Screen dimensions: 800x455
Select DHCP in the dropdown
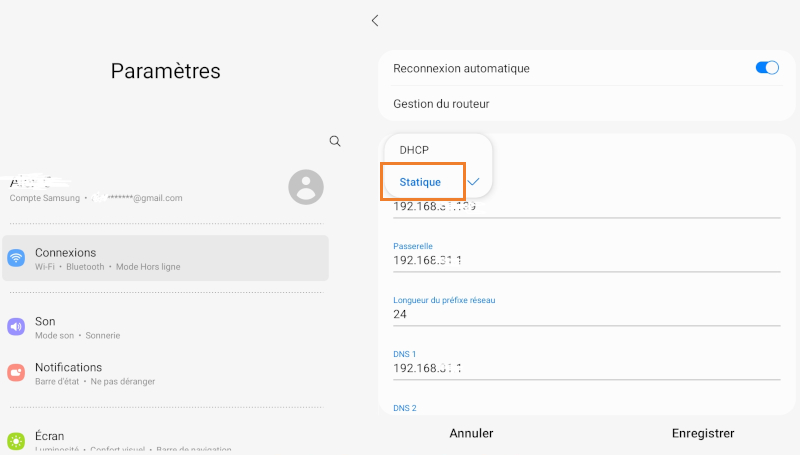414,150
